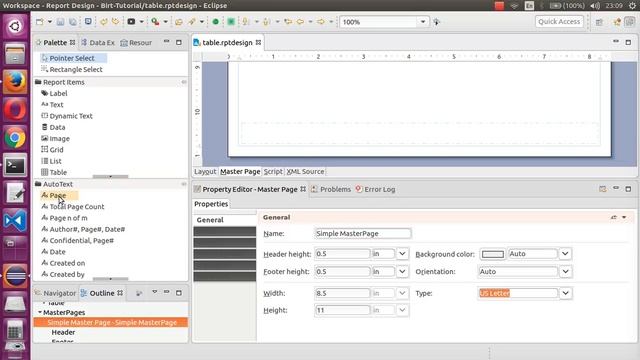Select the Date AutoText item
640x360 pixels.
pyautogui.click(x=57, y=252)
